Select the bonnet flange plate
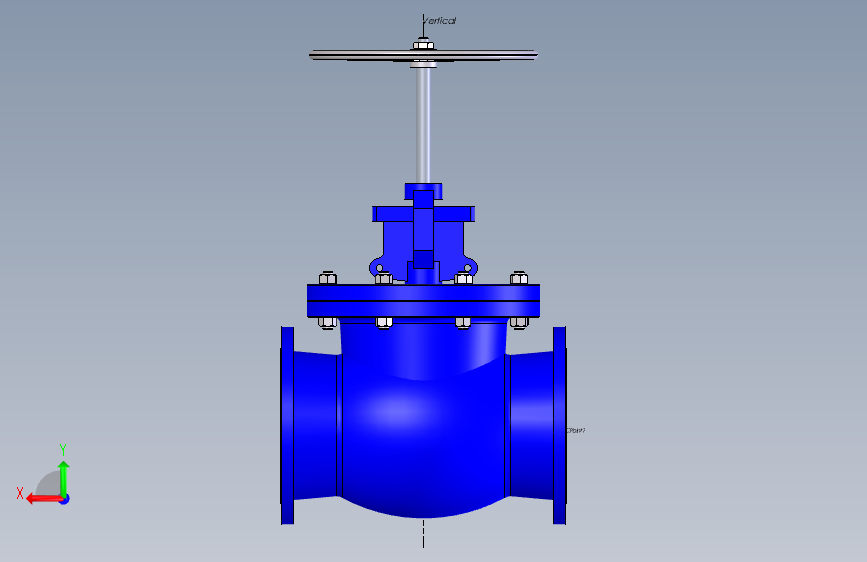Screen dimensions: 867x562 tap(424, 301)
